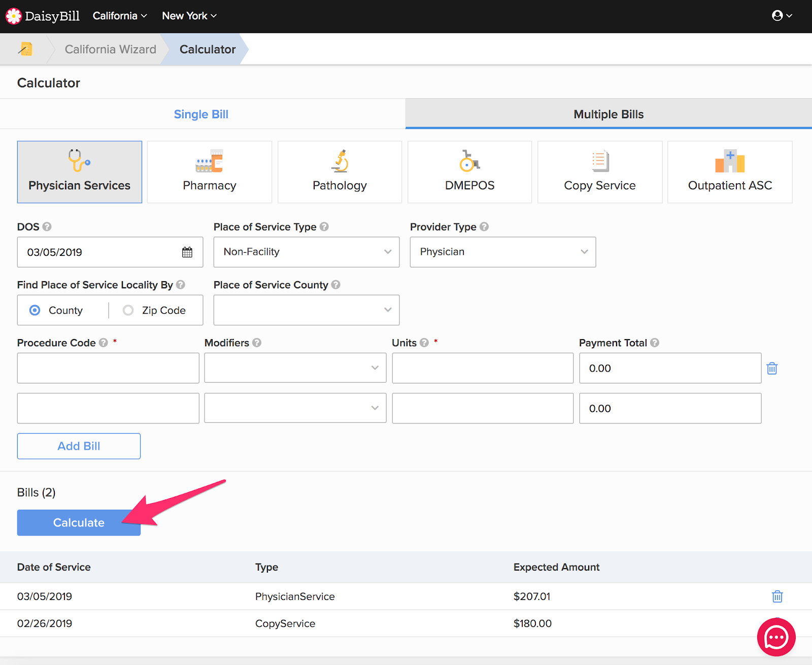
Task: Click Place of Service County help icon
Action: pos(336,285)
